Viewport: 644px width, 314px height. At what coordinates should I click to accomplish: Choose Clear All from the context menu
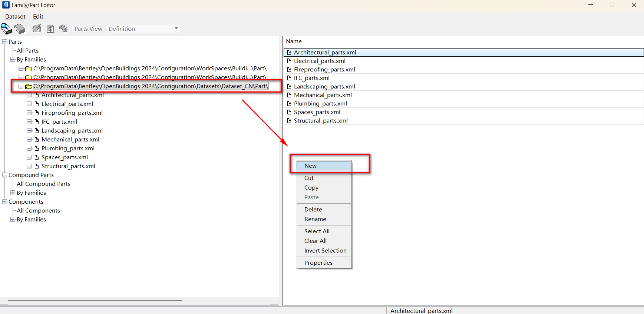pos(324,241)
